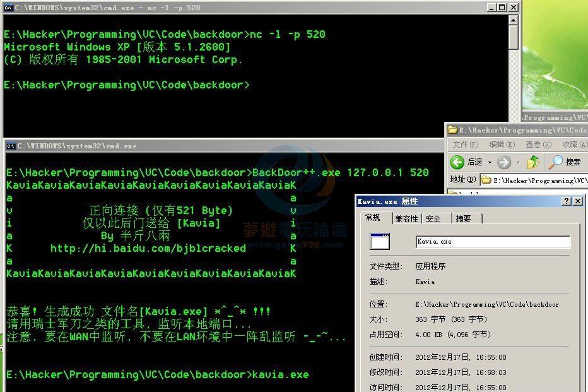
Task: Close the Kavia.exe Properties dialog
Action: [x=578, y=201]
